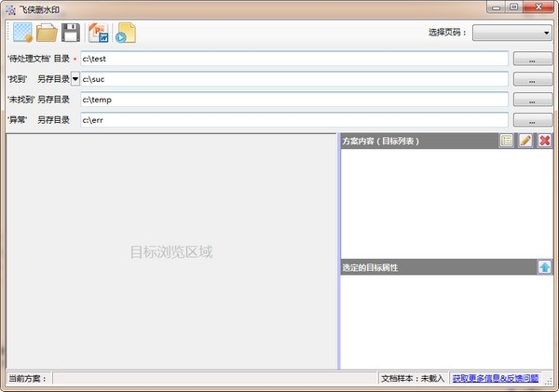This screenshot has width=559, height=392.
Task: Save scheme with the floppy disk icon
Action: [71, 33]
